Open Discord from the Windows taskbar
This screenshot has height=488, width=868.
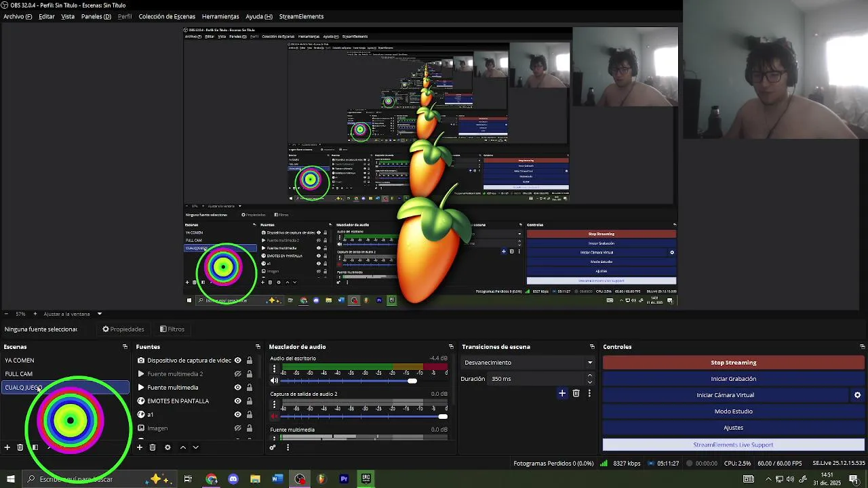pyautogui.click(x=233, y=479)
